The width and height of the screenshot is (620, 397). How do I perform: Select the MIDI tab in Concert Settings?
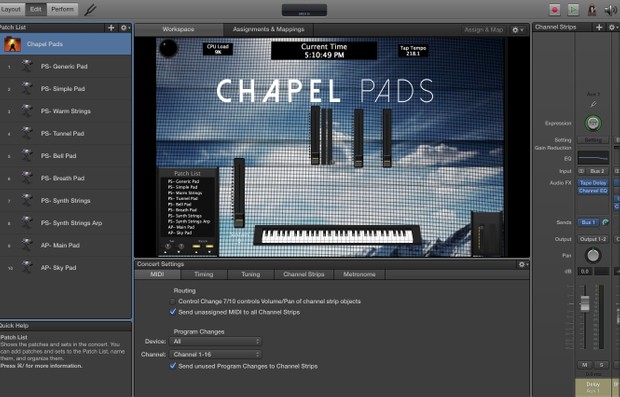157,274
